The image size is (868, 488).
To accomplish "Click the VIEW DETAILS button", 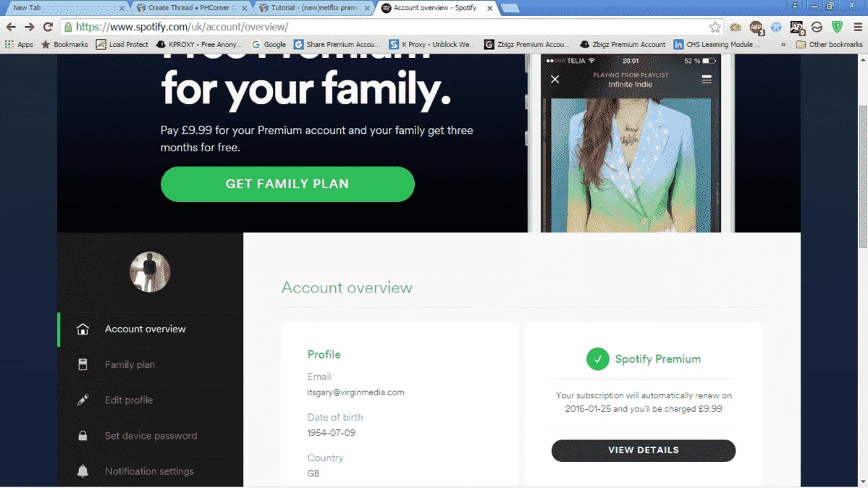I will (x=644, y=450).
